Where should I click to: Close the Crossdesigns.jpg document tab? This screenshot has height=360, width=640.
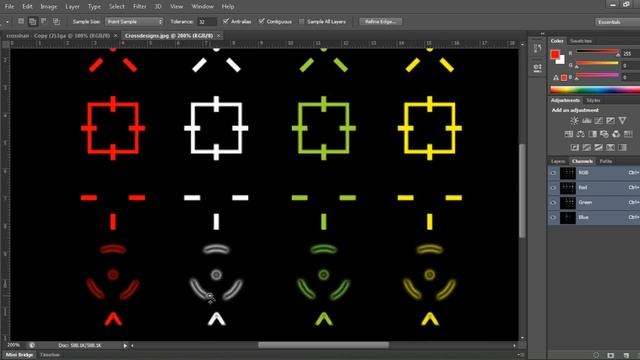coord(219,36)
